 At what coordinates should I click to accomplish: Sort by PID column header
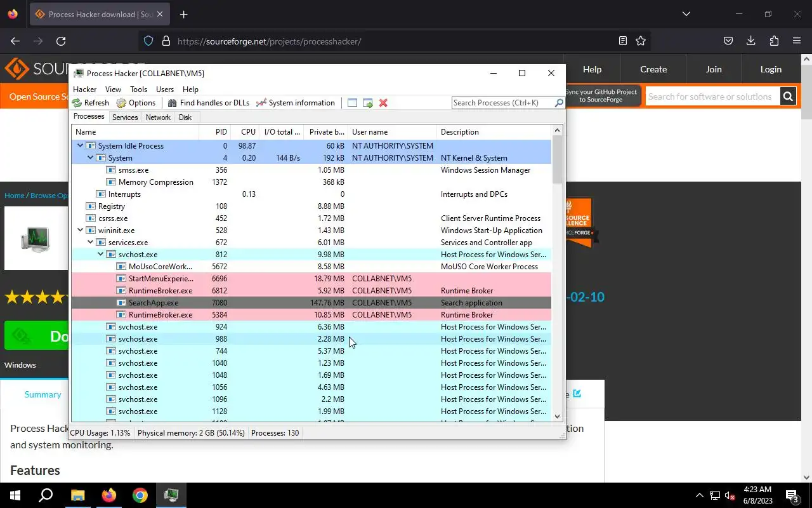point(215,132)
